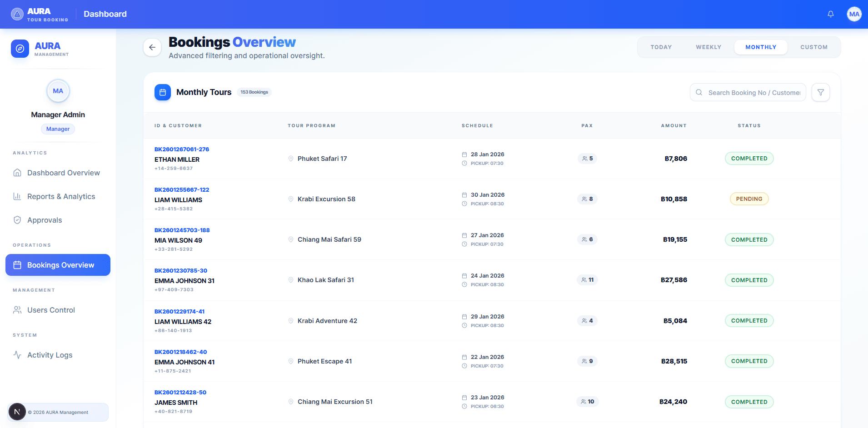Switch to the TODAY tab
The image size is (868, 428).
point(661,47)
